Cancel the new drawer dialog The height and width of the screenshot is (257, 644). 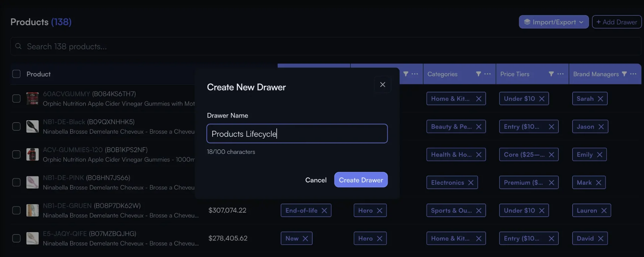click(x=316, y=180)
